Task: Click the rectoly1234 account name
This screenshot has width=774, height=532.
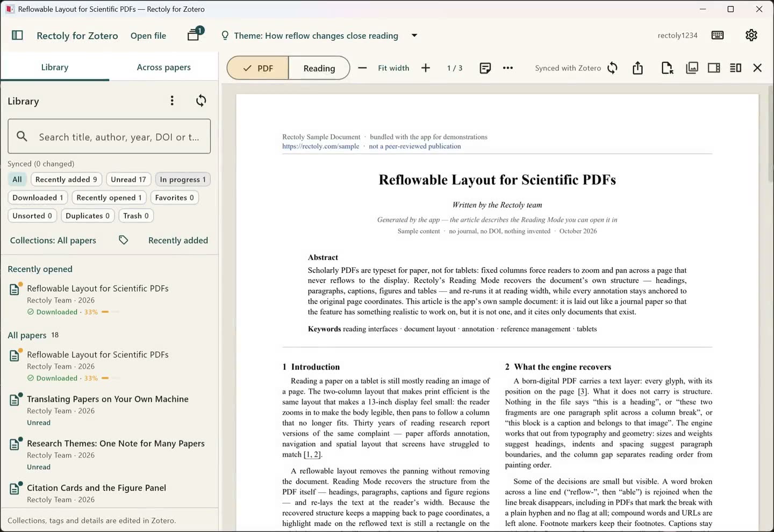Action: (x=677, y=35)
